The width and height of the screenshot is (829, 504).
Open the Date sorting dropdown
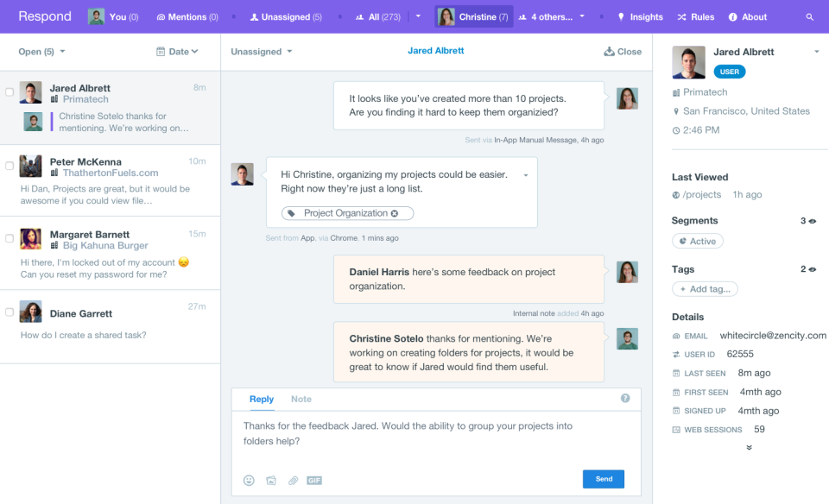pos(178,51)
